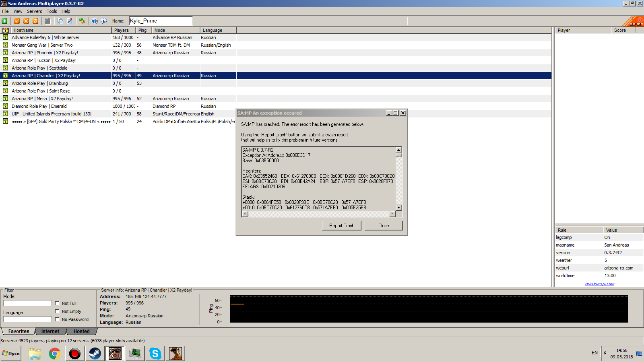The height and width of the screenshot is (362, 644).
Task: Click the Close button in crash dialog
Action: pos(384,226)
